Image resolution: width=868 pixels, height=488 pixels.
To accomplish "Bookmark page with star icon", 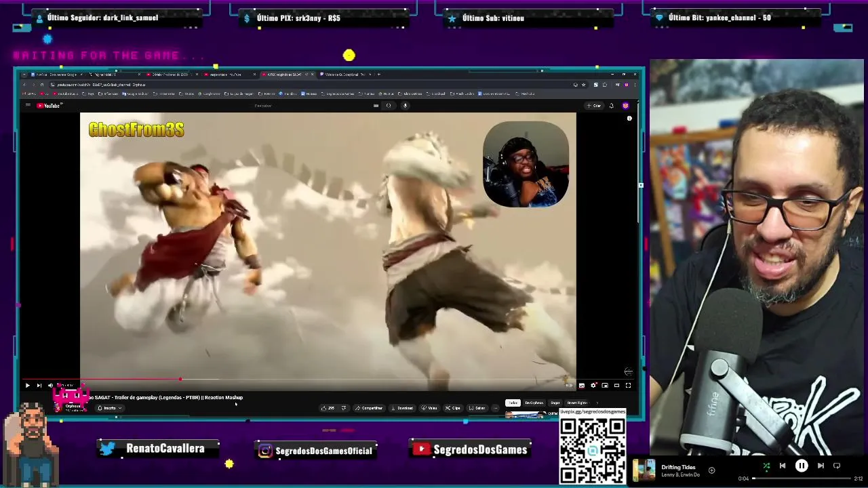I will click(x=583, y=85).
